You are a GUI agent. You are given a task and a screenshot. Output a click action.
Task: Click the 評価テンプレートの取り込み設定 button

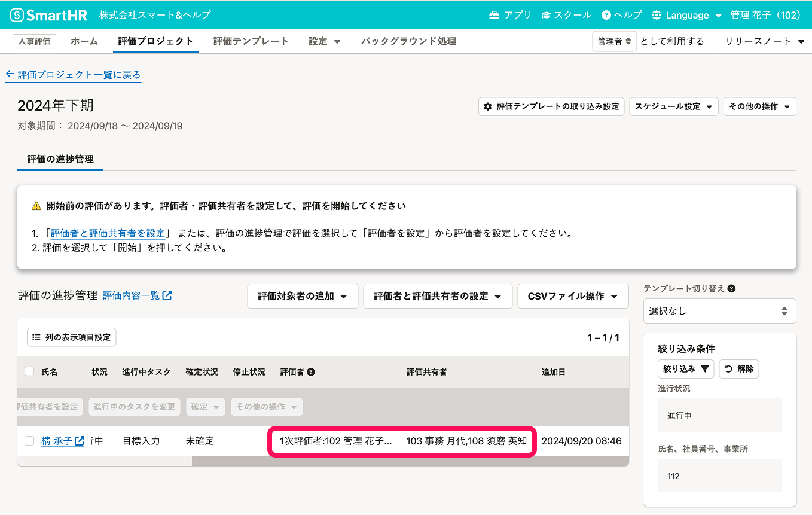[551, 106]
